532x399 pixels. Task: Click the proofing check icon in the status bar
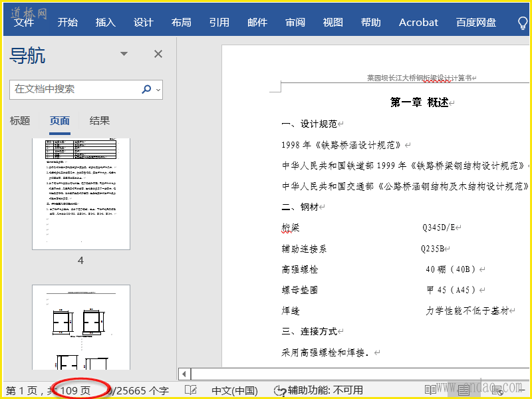point(191,390)
